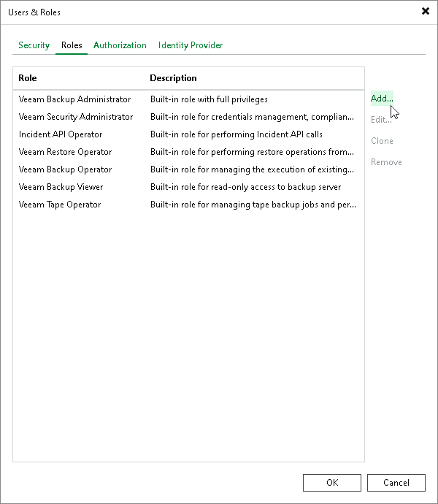Viewport: 438px width, 504px height.
Task: Select Veeam Restore Operator role
Action: pos(188,152)
